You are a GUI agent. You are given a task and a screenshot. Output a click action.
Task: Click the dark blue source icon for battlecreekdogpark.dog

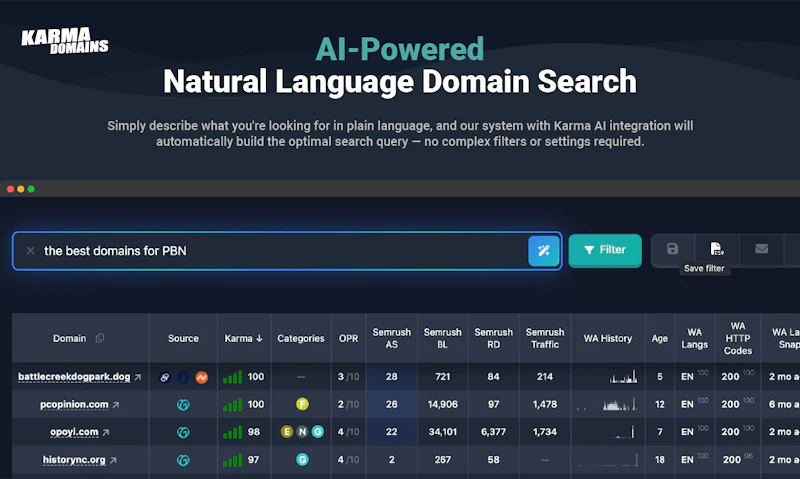pyautogui.click(x=183, y=377)
